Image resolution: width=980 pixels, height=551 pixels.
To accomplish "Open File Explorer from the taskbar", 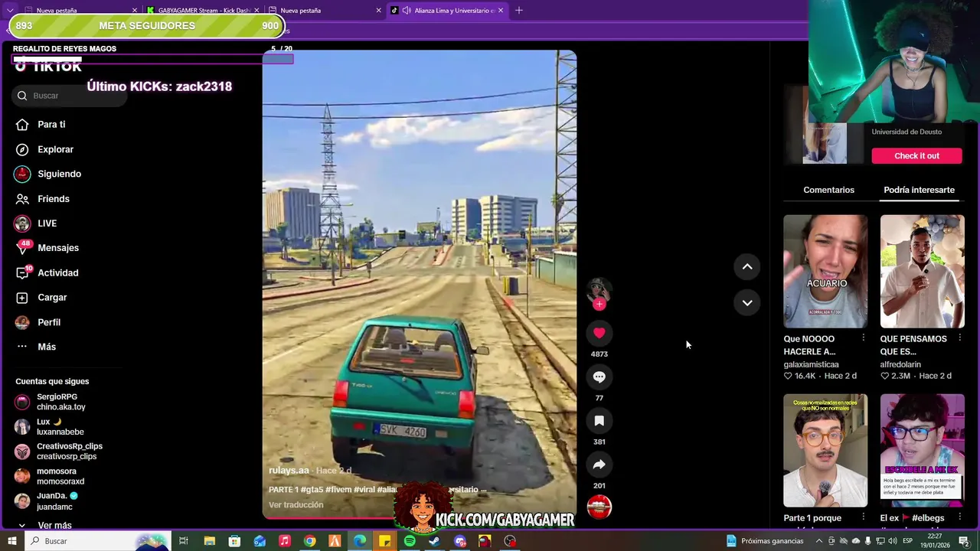I will pos(209,541).
